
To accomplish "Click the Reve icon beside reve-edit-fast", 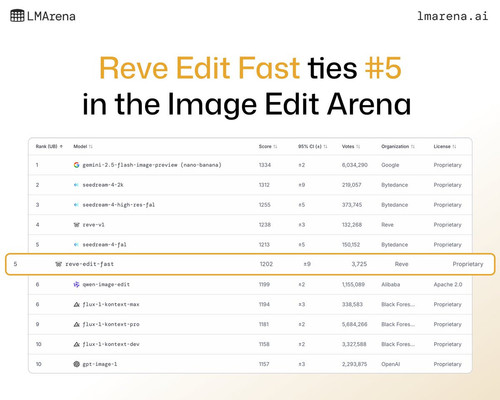I will point(59,264).
